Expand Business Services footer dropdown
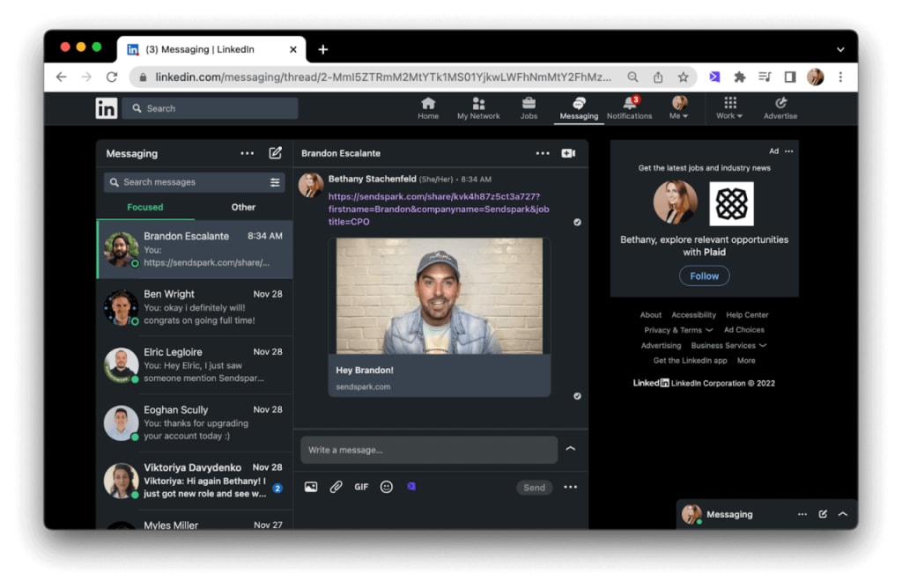Image resolution: width=902 pixels, height=588 pixels. pyautogui.click(x=728, y=345)
